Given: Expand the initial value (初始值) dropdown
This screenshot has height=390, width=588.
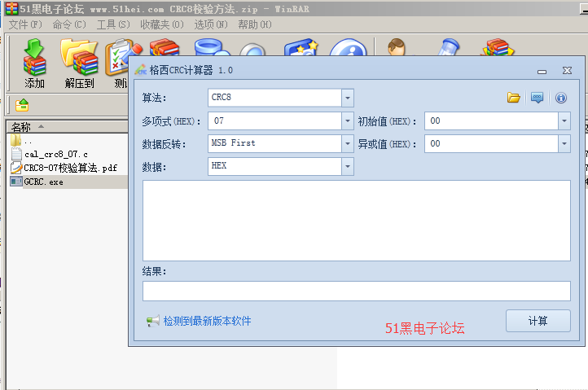Looking at the screenshot, I should (564, 121).
